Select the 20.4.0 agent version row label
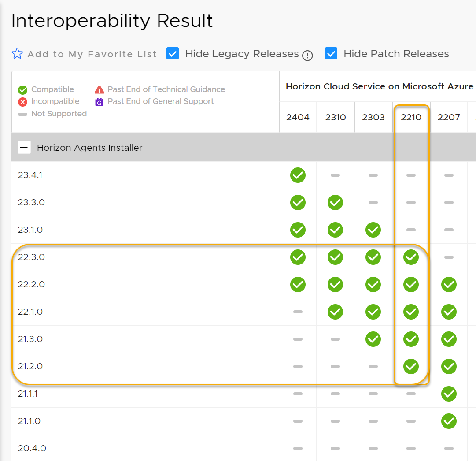Screen dimensions: 476x461 32,449
